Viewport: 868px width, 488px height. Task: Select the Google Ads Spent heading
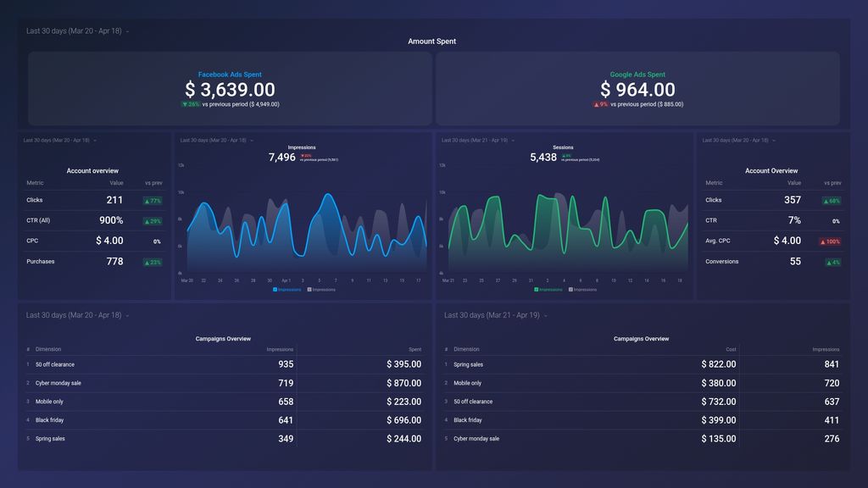point(637,74)
